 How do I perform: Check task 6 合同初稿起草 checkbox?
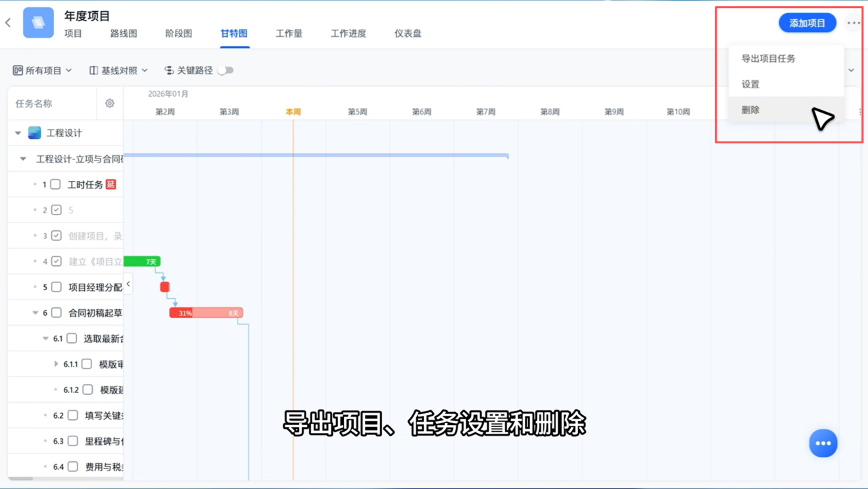[57, 313]
